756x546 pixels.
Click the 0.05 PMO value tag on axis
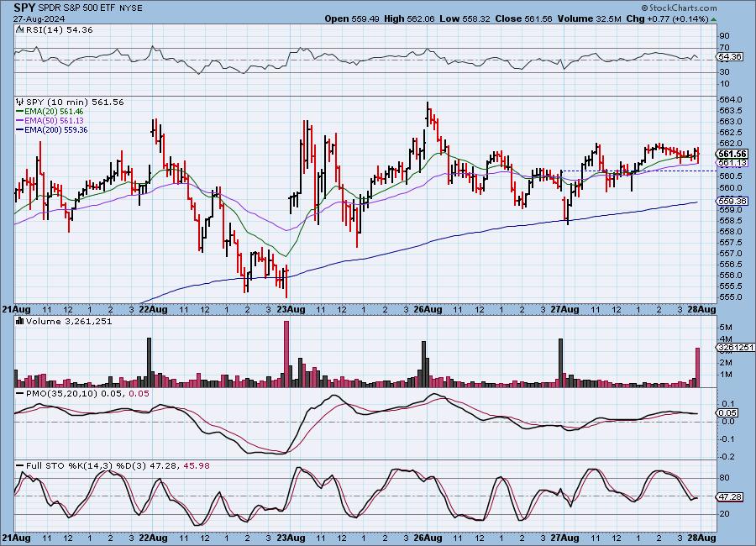click(x=727, y=413)
